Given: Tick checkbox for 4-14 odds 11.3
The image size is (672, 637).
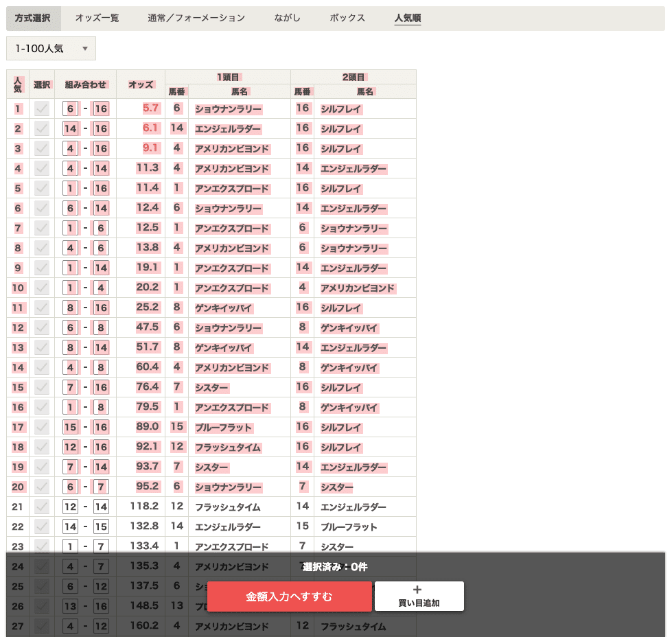Looking at the screenshot, I should click(42, 168).
